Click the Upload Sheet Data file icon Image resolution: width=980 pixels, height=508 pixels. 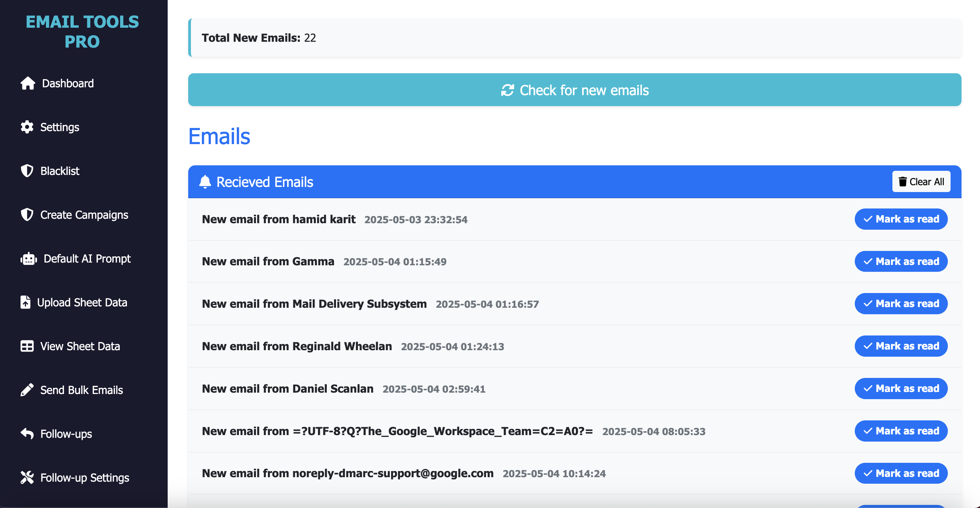(25, 302)
